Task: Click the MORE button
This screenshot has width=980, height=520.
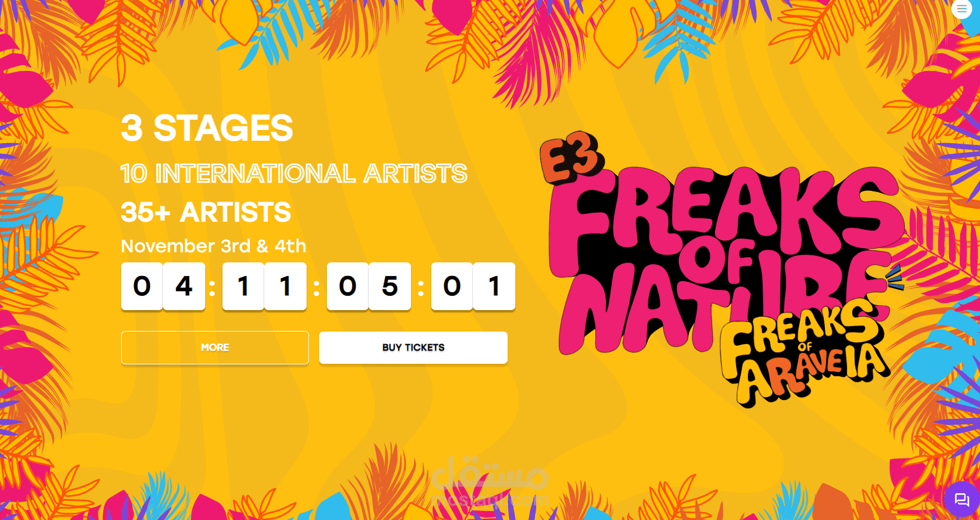Action: 215,348
